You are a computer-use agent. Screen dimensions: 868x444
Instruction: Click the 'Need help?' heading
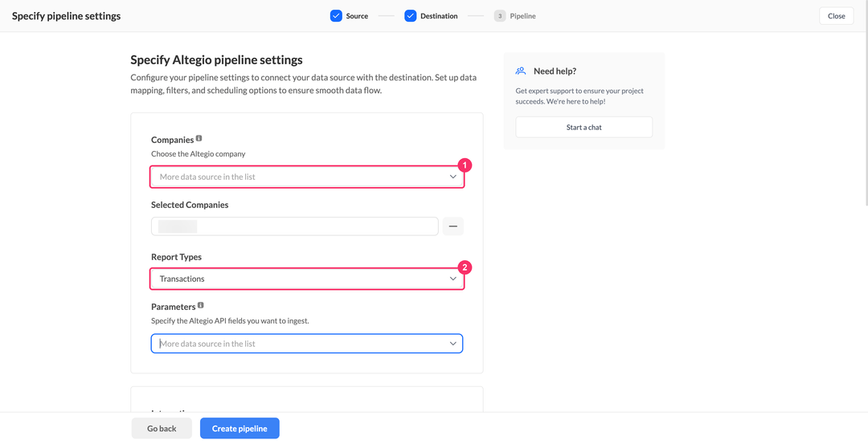555,71
